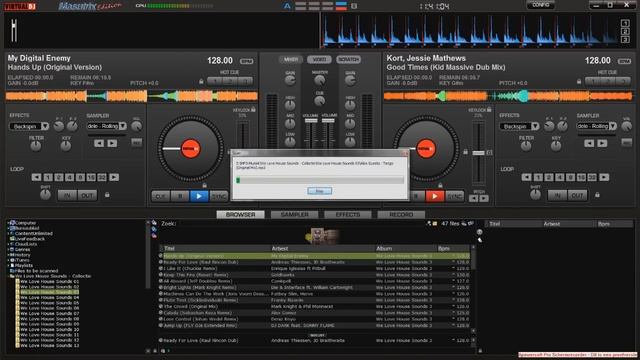Click the left deck jog wheel

click(x=191, y=149)
